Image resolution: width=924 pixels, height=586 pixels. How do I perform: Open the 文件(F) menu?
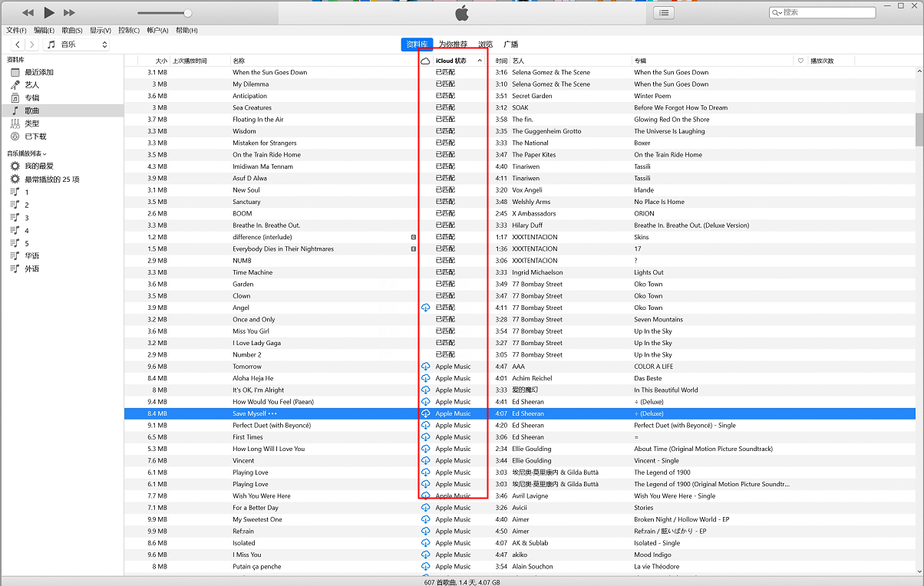[16, 30]
